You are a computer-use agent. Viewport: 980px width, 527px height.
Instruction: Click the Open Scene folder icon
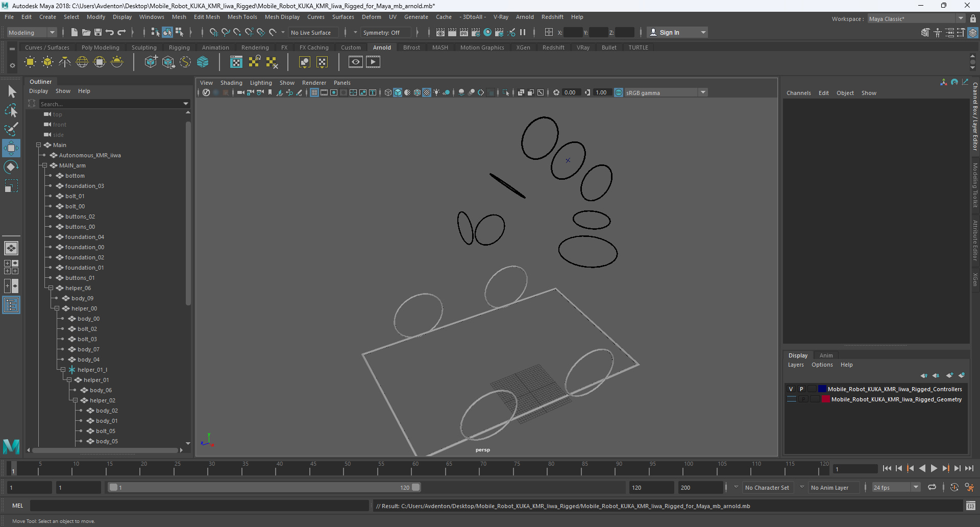coord(86,32)
